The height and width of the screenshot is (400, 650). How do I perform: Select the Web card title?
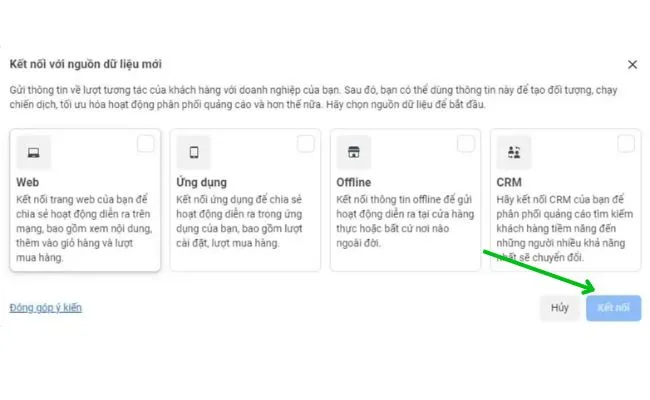[28, 183]
